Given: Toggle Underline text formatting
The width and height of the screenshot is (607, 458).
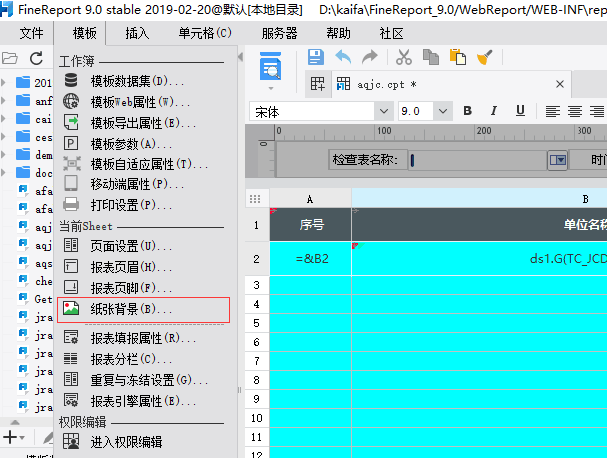Looking at the screenshot, I should 519,111.
